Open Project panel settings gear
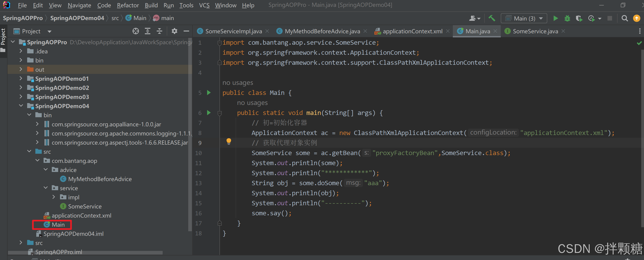 point(174,31)
